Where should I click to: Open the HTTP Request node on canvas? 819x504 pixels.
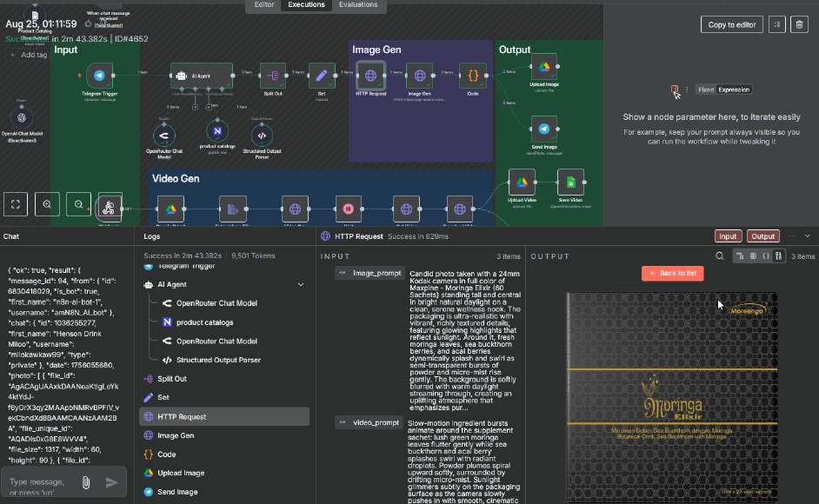click(x=371, y=76)
